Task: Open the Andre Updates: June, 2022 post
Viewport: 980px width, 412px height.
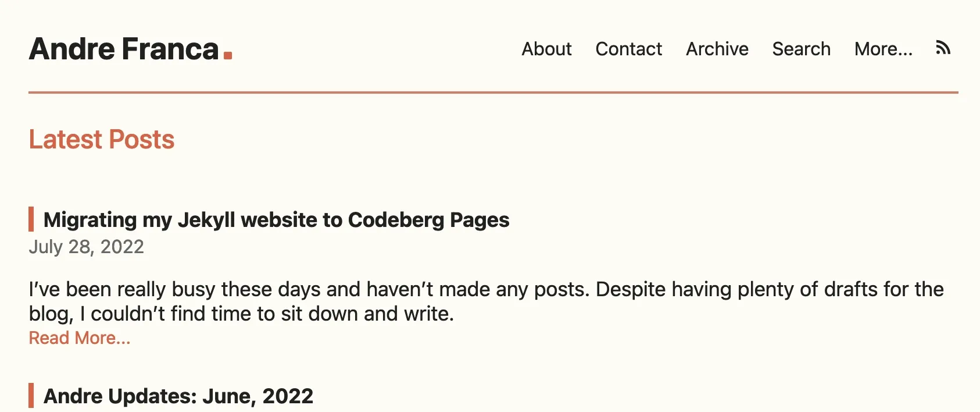Action: click(178, 396)
